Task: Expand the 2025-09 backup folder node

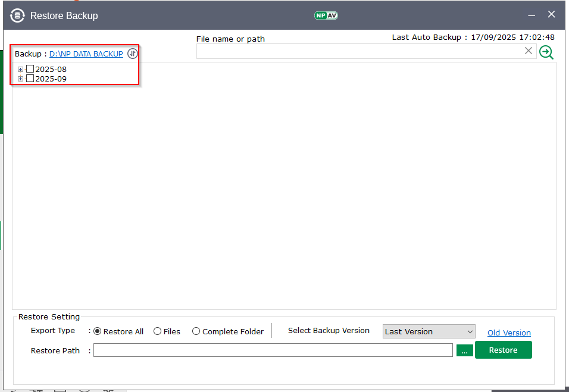Action: click(x=21, y=79)
